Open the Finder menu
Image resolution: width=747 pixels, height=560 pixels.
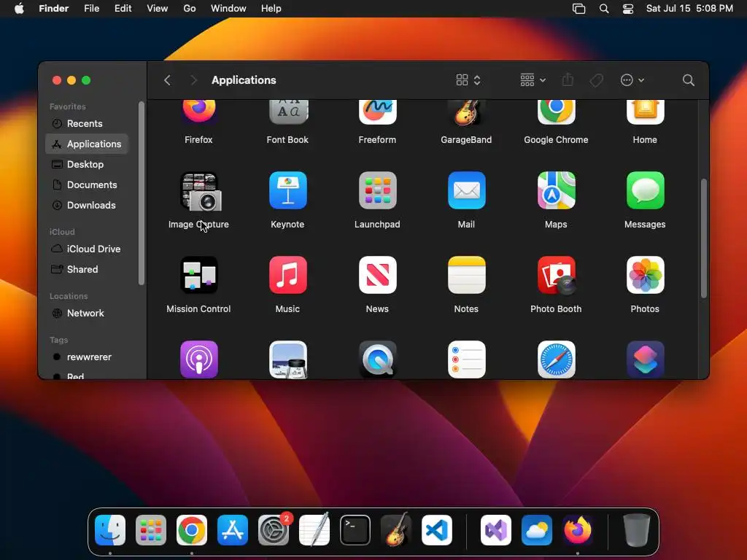[54, 9]
